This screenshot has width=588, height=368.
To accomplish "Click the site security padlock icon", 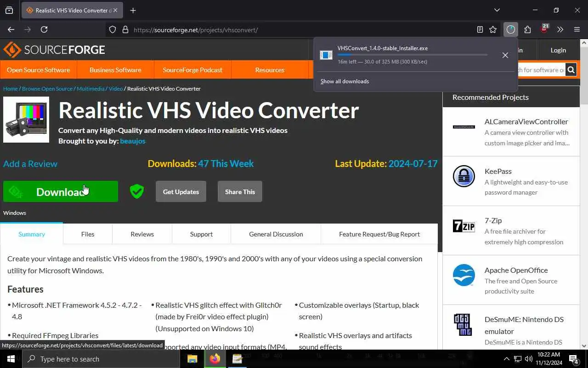I will pyautogui.click(x=125, y=29).
